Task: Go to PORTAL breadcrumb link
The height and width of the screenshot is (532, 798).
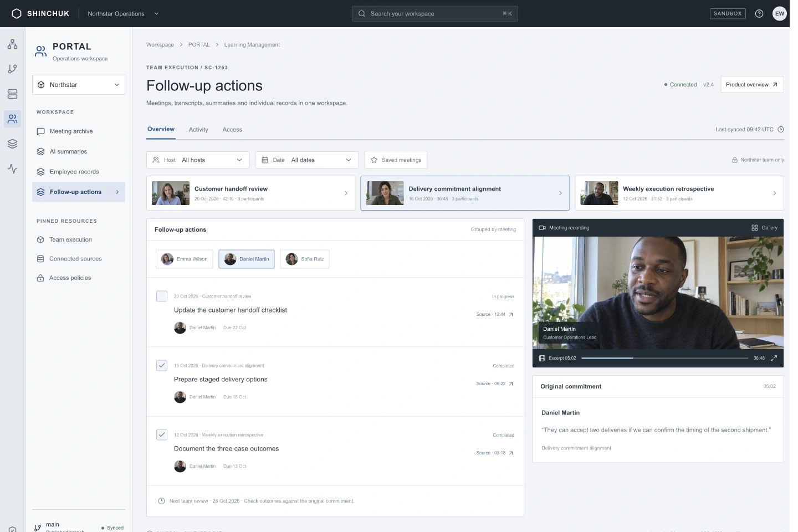Action: (x=199, y=45)
